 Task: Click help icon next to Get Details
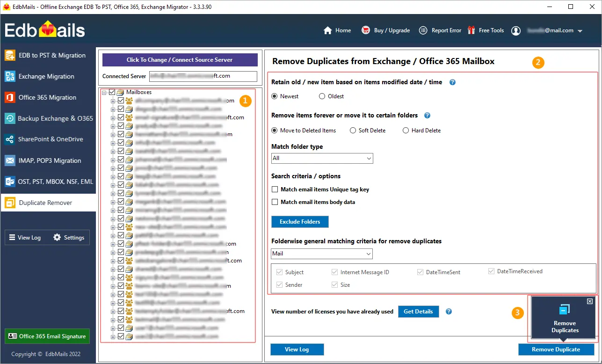point(449,312)
